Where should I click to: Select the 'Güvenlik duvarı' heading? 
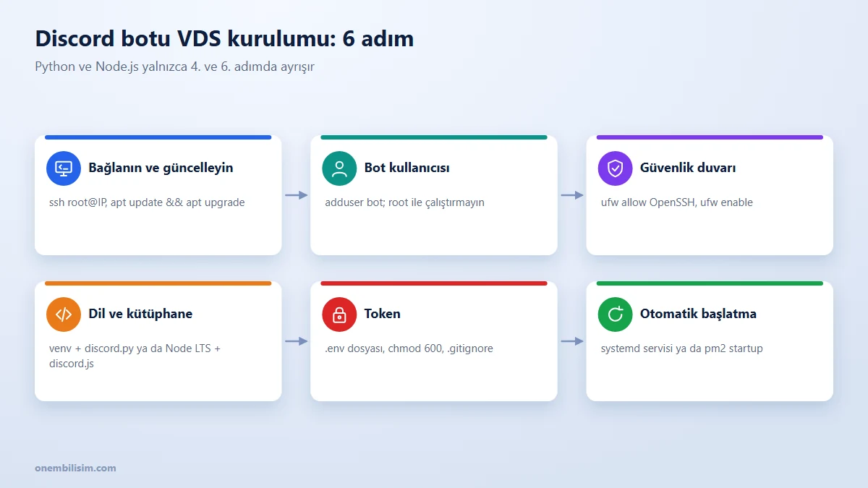[688, 168]
